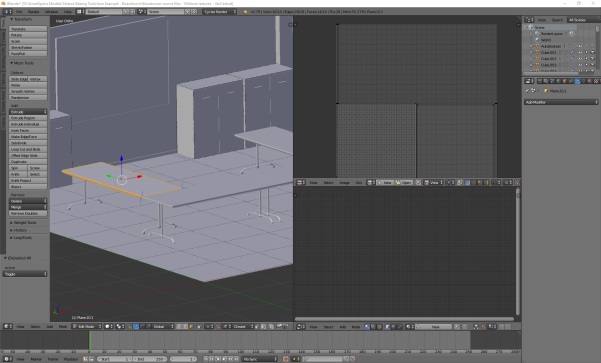Select the translate manipulator icon
Screen dimensions: 601x363
(x=136, y=327)
